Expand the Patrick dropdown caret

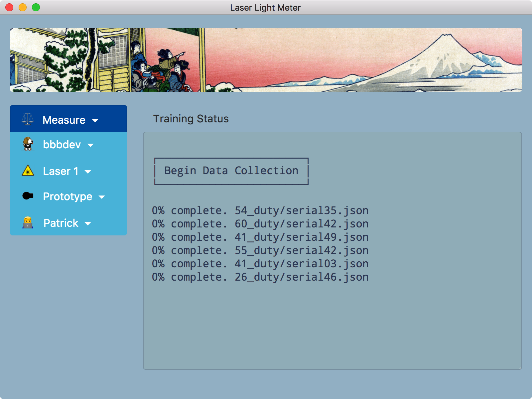[x=88, y=224]
